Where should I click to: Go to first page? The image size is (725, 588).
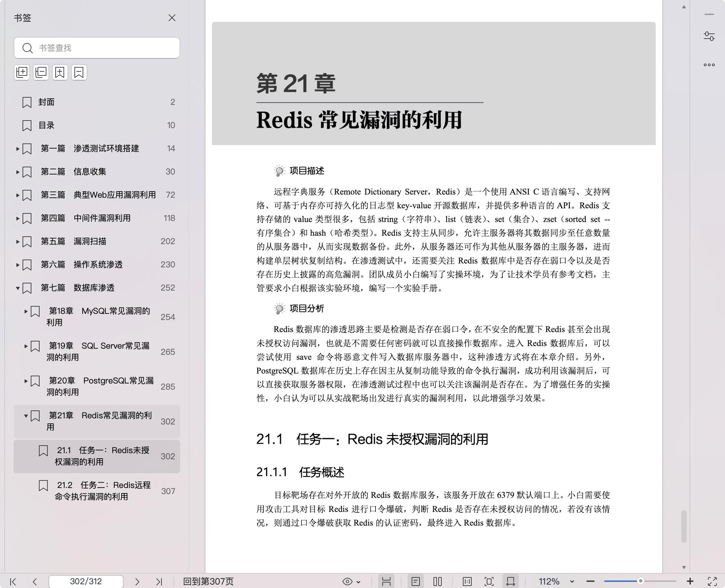[x=13, y=582]
